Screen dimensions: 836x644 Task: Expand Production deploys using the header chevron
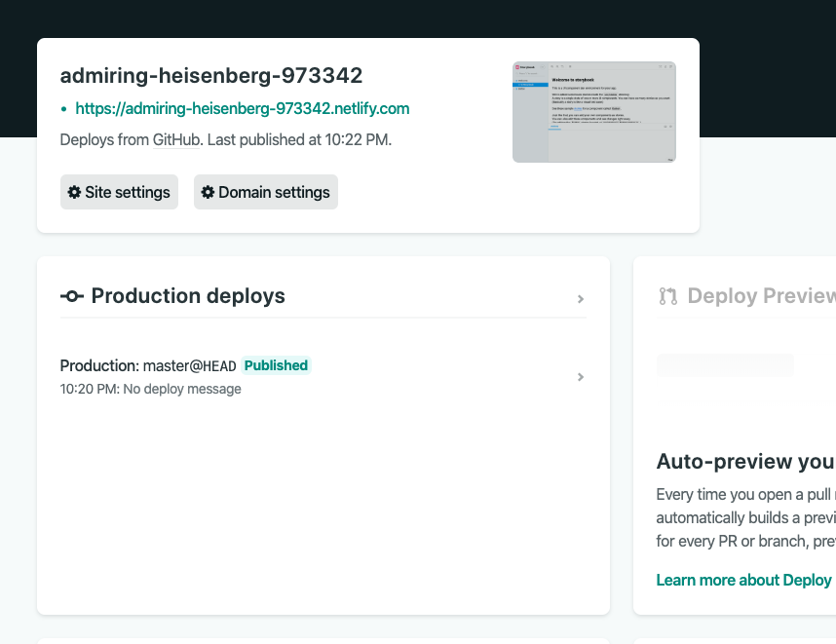[x=581, y=299]
